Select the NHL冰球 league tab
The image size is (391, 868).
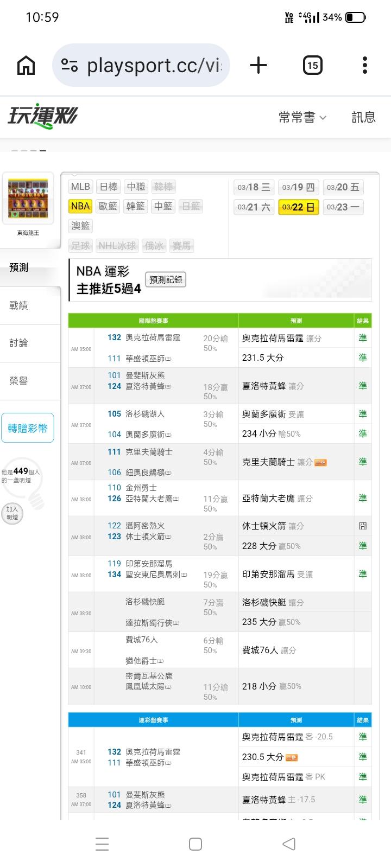point(117,246)
